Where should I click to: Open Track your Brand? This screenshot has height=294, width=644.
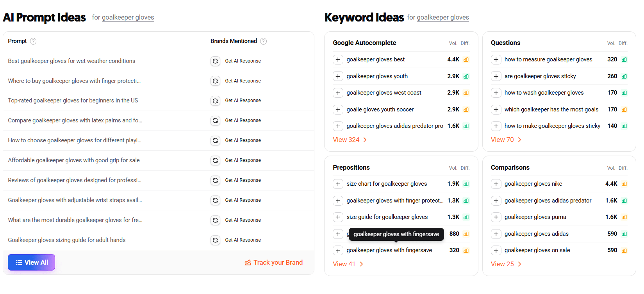[273, 262]
